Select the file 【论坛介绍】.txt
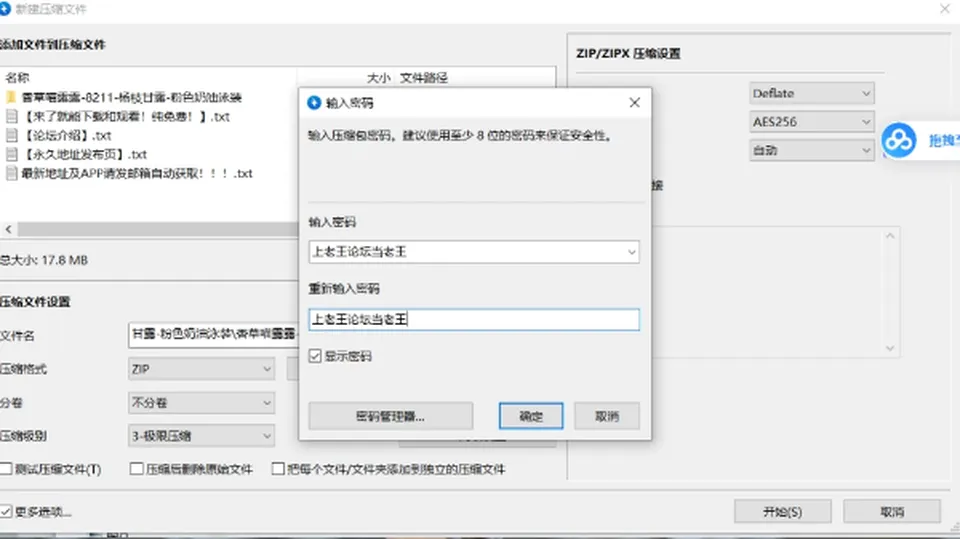The image size is (960, 539). click(67, 135)
